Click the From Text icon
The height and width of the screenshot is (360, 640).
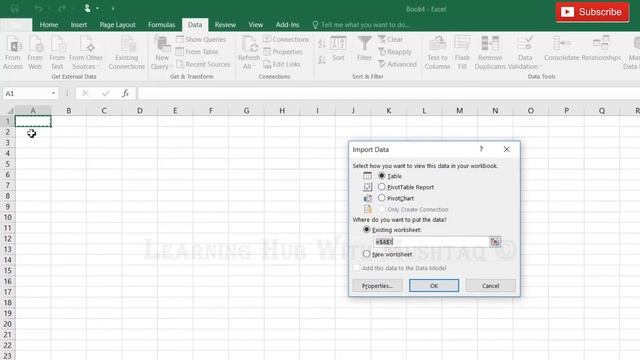pyautogui.click(x=57, y=52)
